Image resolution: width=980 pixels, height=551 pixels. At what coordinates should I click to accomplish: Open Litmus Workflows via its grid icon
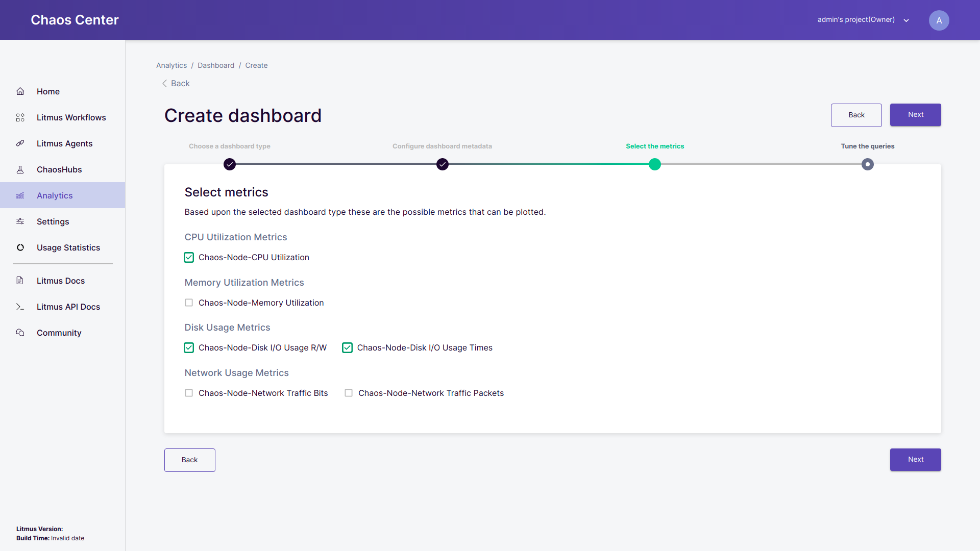20,117
